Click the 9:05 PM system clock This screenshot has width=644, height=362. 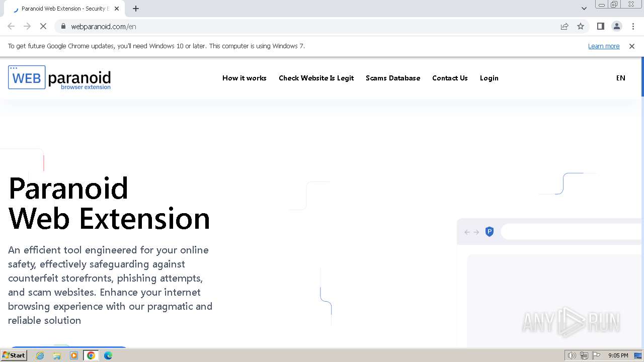click(618, 355)
